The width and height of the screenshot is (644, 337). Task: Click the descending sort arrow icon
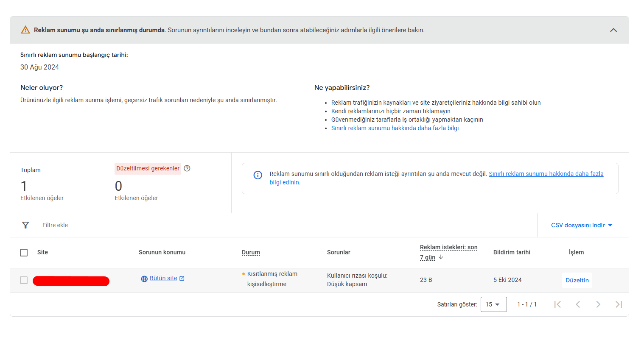[441, 257]
